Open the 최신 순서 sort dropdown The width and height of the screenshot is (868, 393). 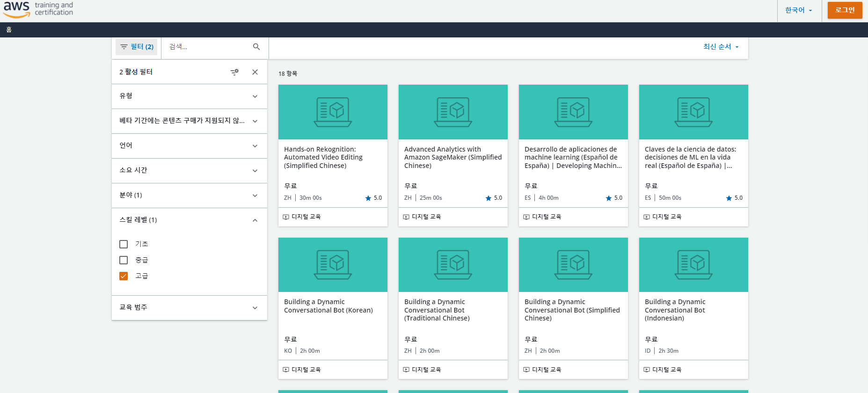(721, 47)
